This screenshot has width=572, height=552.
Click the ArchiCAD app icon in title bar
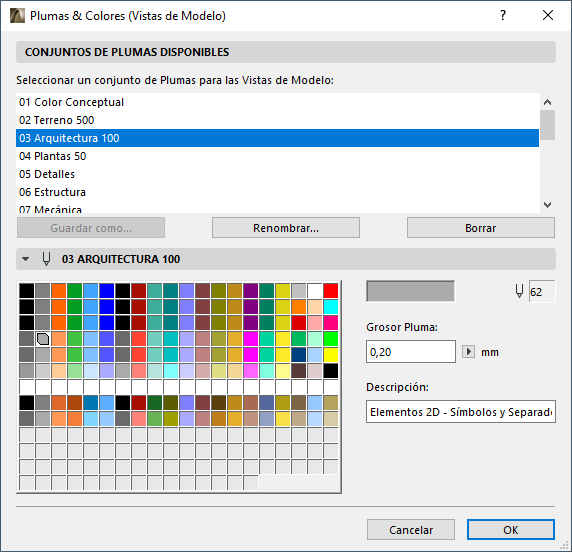tap(17, 16)
